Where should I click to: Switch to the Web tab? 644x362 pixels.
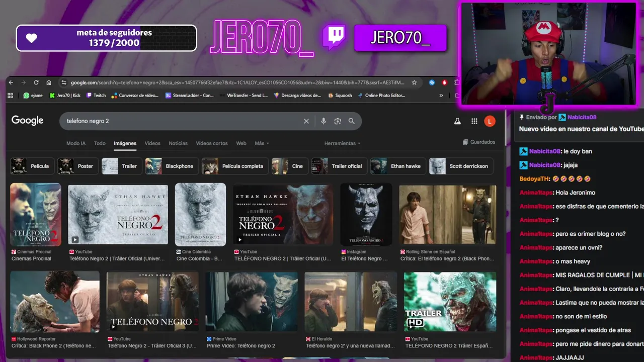(242, 143)
